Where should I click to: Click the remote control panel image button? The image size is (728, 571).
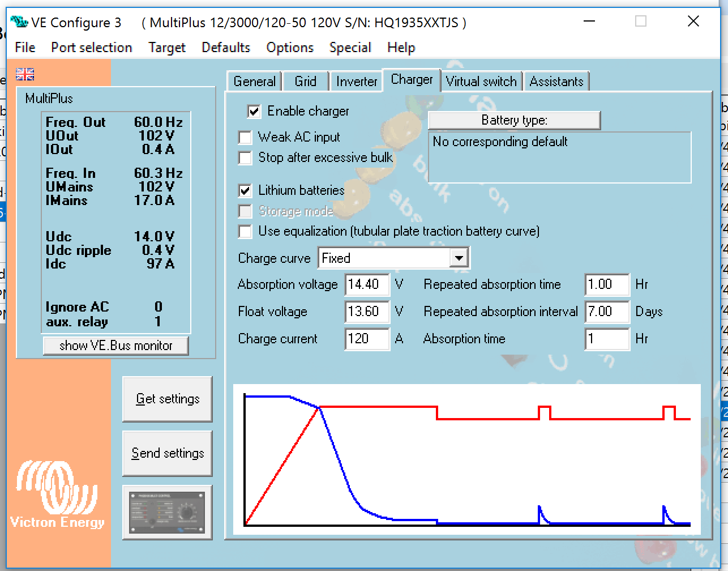point(167,513)
